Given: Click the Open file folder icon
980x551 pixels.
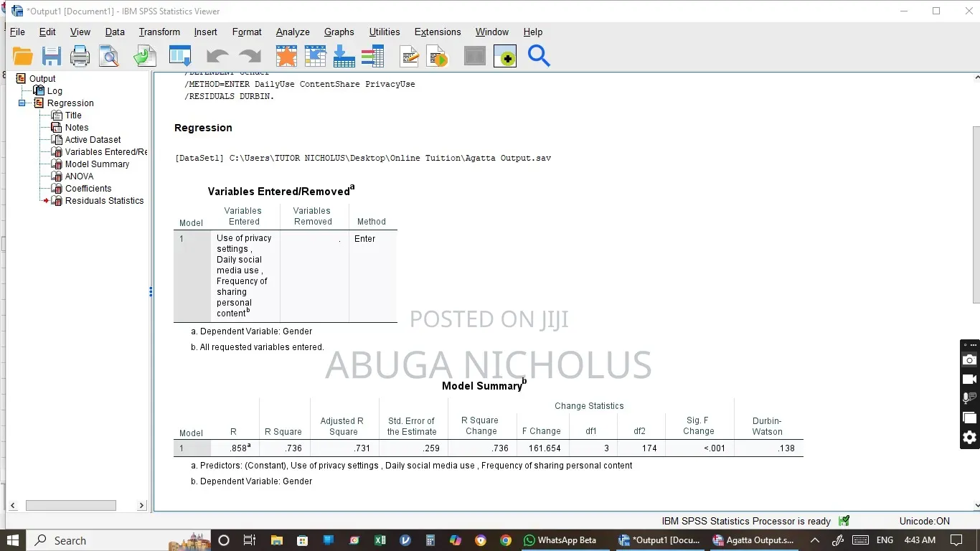Looking at the screenshot, I should coord(23,56).
